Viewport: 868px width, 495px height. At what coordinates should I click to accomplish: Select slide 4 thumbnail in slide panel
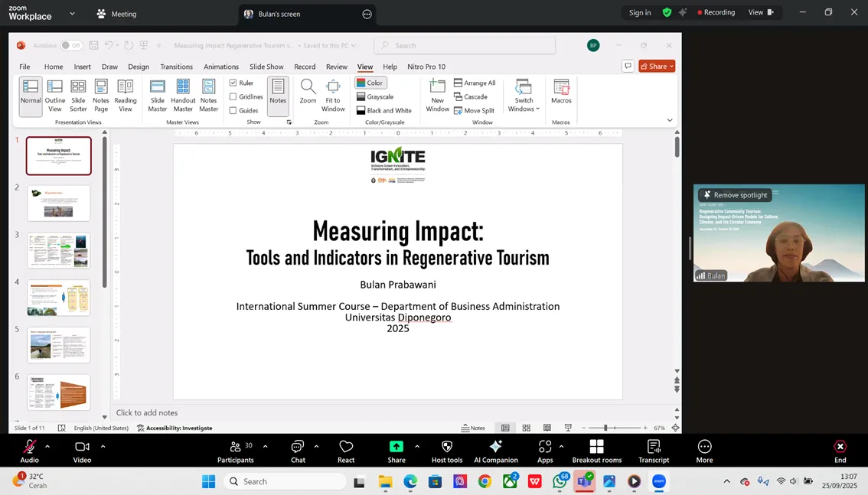tap(59, 298)
